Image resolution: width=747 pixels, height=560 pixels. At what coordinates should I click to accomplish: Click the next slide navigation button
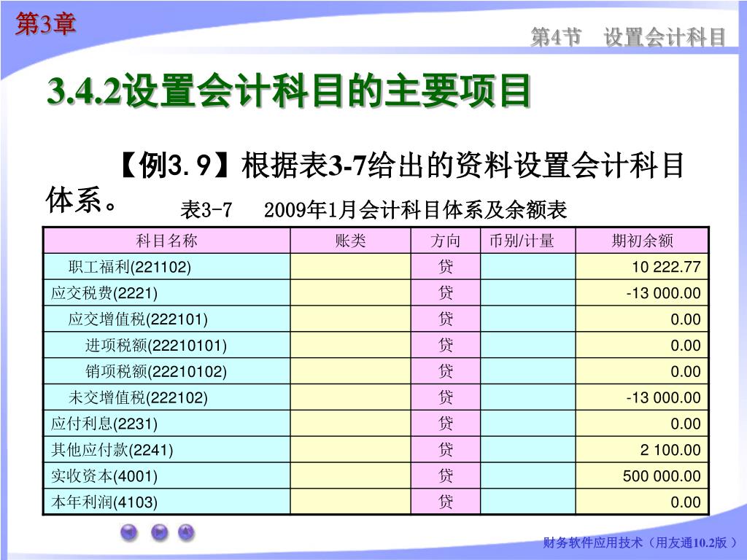160,532
